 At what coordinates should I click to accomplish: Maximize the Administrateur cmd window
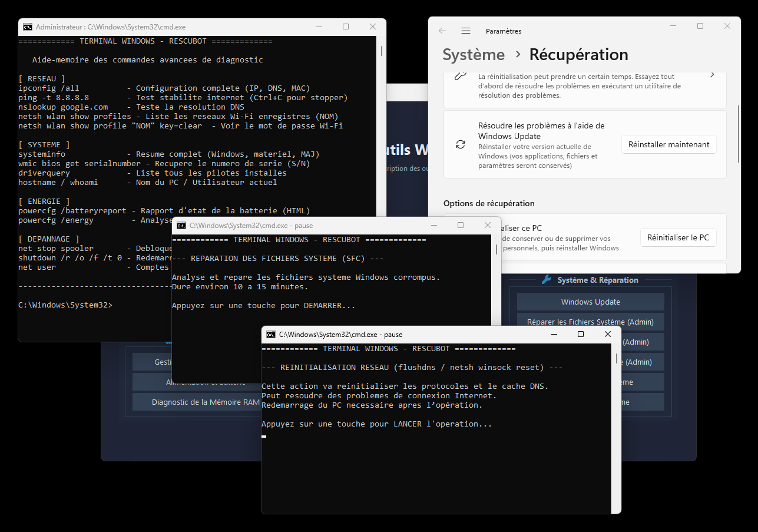(x=346, y=27)
